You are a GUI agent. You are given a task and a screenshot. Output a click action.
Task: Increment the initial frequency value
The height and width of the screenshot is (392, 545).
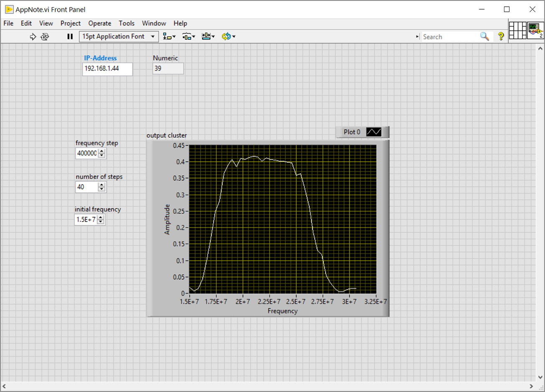click(101, 217)
